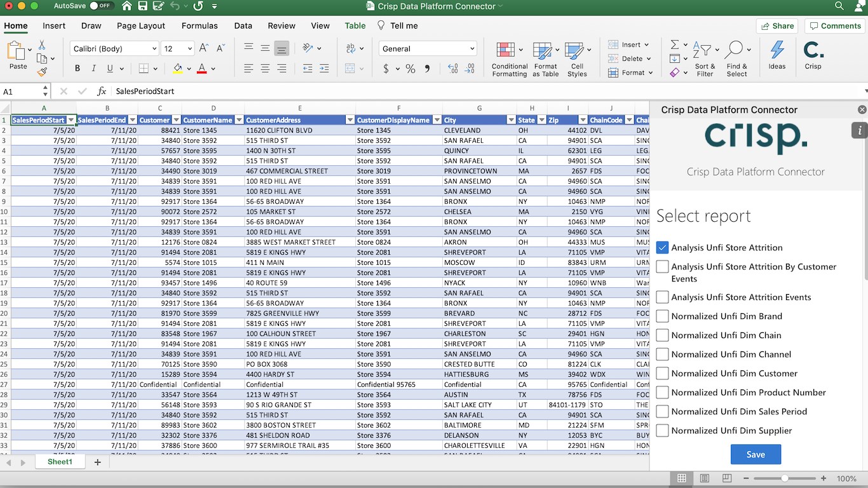Enable Normalized Unfi Dim Brand report

662,316
